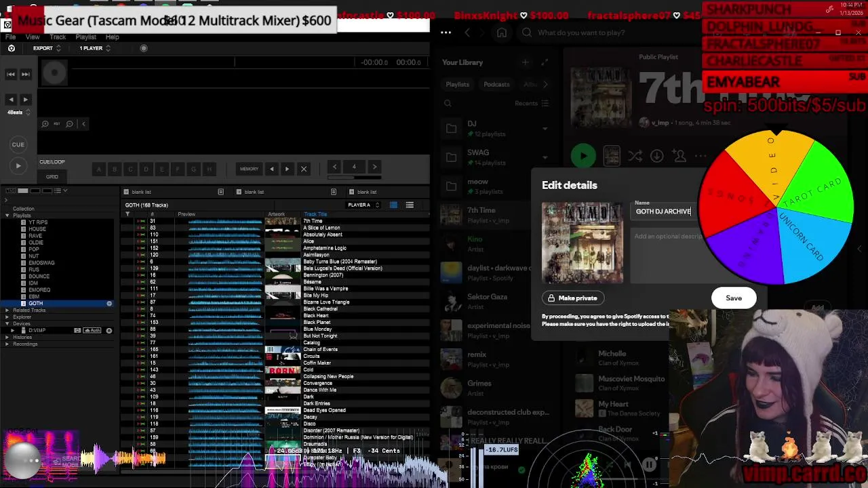Expand Recordings tree node
868x488 pixels.
[x=7, y=344]
